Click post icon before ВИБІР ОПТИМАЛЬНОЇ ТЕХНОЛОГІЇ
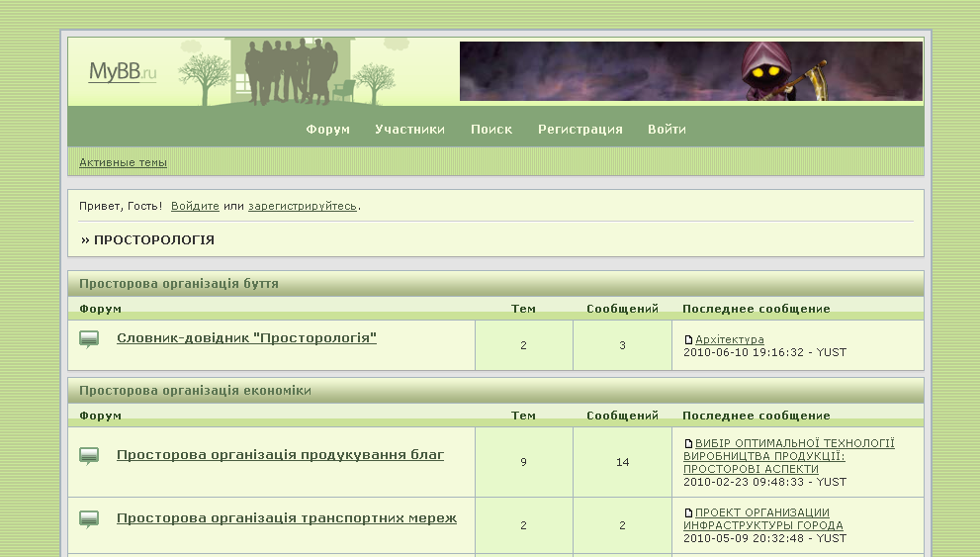 pos(688,444)
